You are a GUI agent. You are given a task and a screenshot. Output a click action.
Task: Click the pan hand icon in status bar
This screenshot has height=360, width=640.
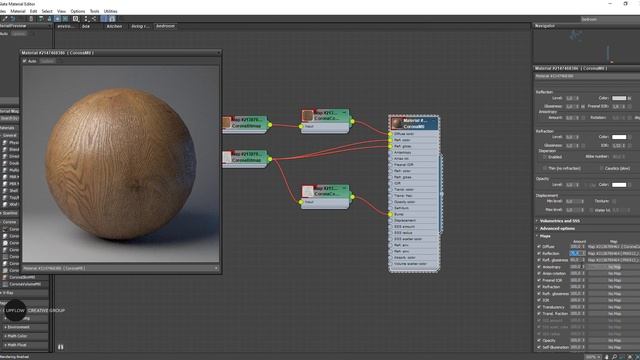point(606,357)
